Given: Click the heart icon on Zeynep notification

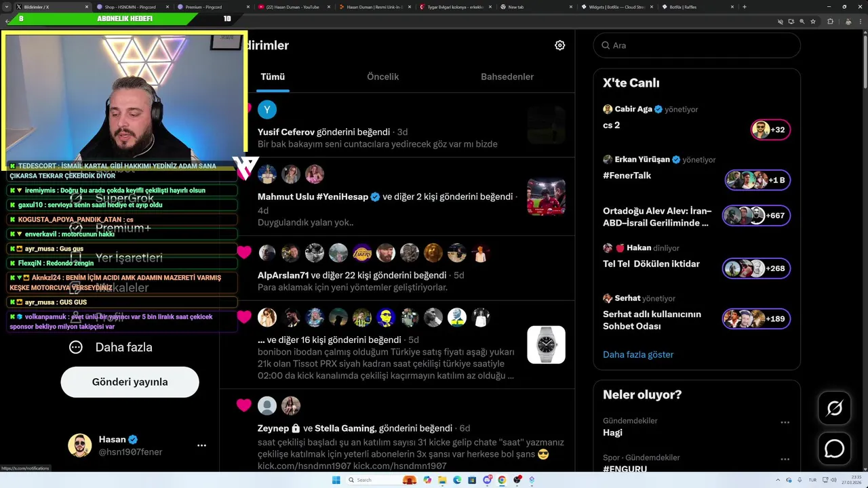Looking at the screenshot, I should click(244, 405).
